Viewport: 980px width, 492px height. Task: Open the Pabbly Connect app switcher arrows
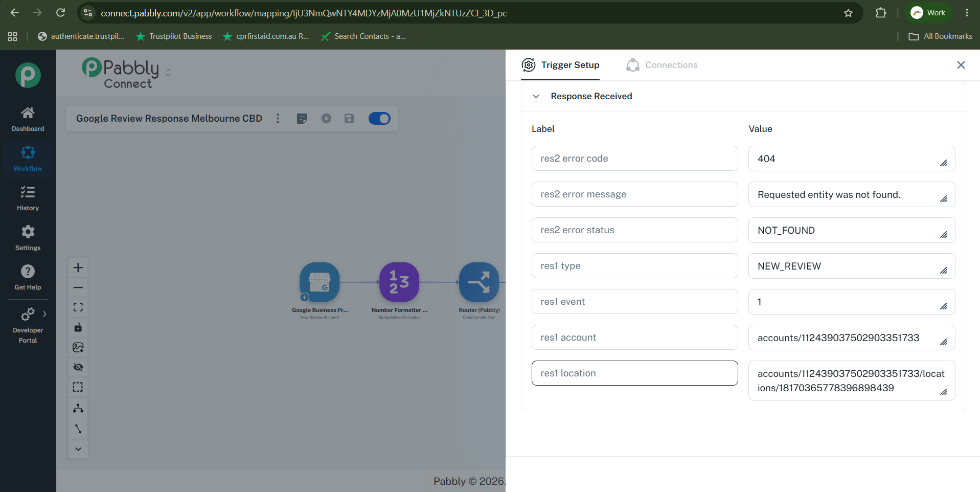coord(168,73)
